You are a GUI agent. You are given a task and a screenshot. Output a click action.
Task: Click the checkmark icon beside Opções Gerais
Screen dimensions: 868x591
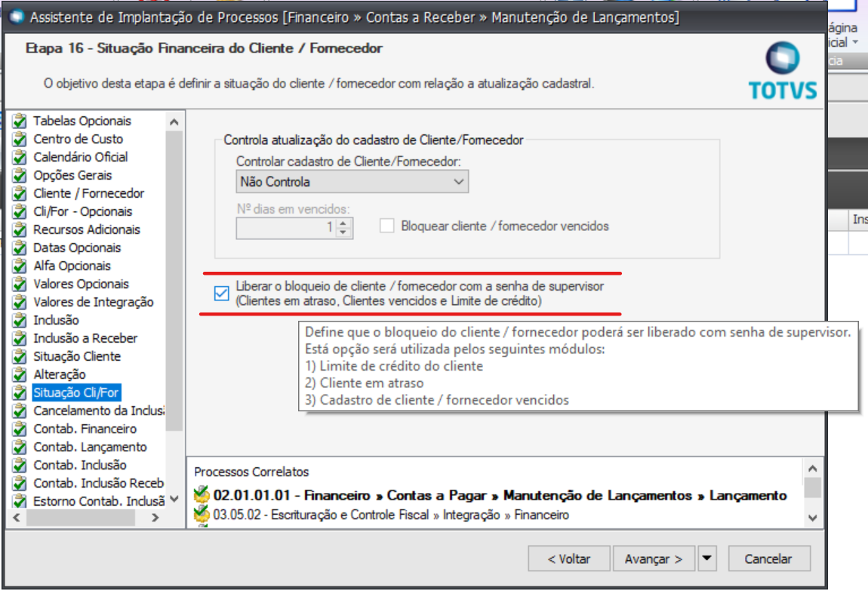coord(20,175)
